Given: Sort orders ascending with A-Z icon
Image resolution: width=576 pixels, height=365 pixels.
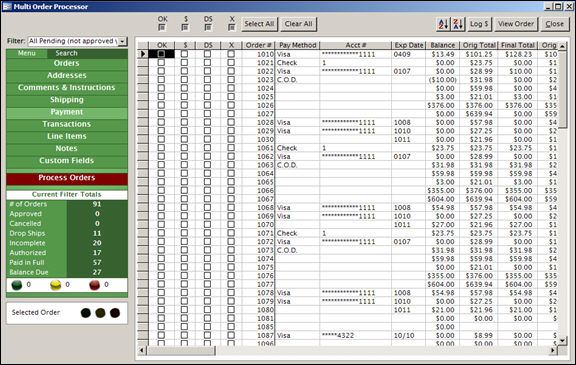Looking at the screenshot, I should (x=443, y=24).
